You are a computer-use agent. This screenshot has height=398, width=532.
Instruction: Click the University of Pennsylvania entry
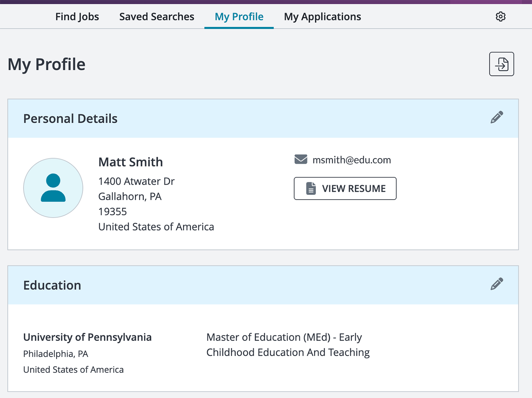[87, 337]
